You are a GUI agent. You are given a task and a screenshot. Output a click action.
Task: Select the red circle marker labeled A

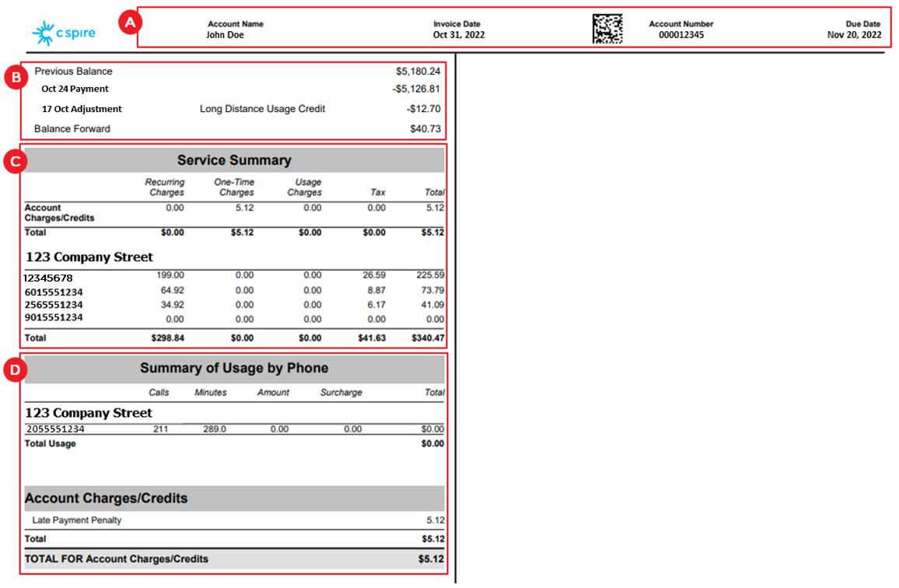pos(130,23)
